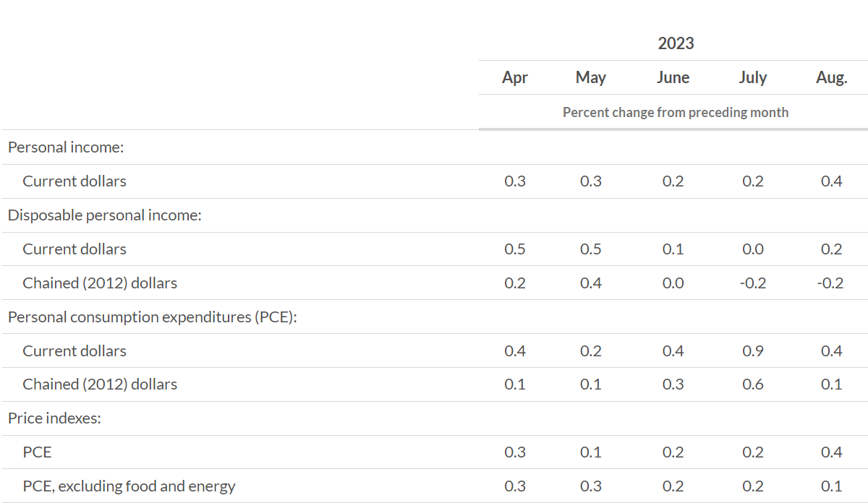
Task: Click the 'Price indexes:' row heading
Action: (54, 418)
